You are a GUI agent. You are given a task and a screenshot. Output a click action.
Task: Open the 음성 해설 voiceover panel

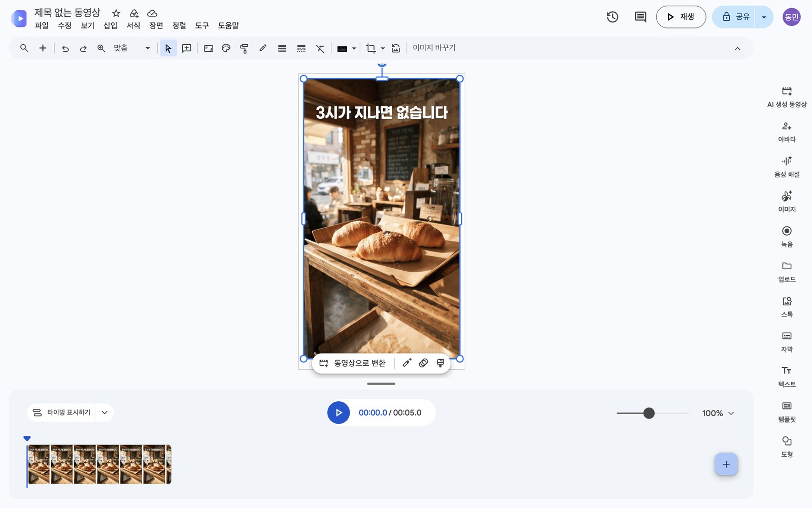point(787,167)
